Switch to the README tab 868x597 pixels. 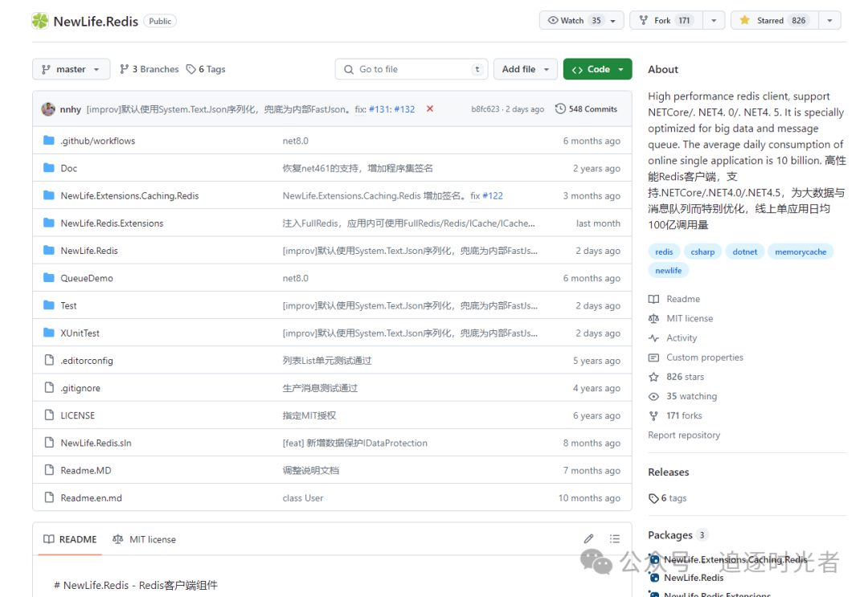pyautogui.click(x=70, y=539)
